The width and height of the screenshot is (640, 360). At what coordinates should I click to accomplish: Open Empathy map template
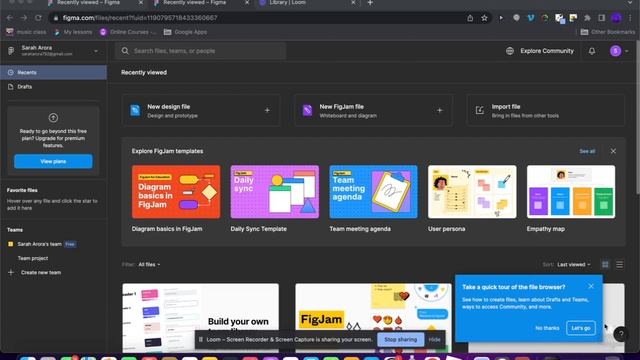(571, 192)
